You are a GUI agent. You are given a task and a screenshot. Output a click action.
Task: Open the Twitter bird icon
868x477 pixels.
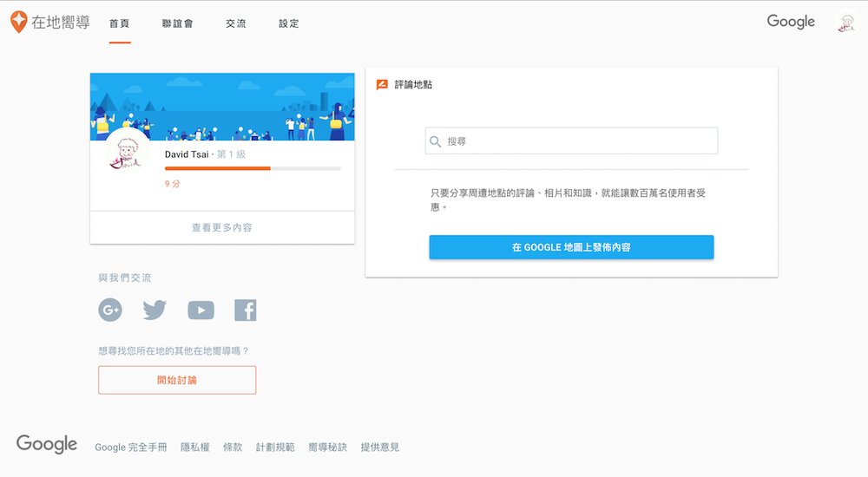155,310
